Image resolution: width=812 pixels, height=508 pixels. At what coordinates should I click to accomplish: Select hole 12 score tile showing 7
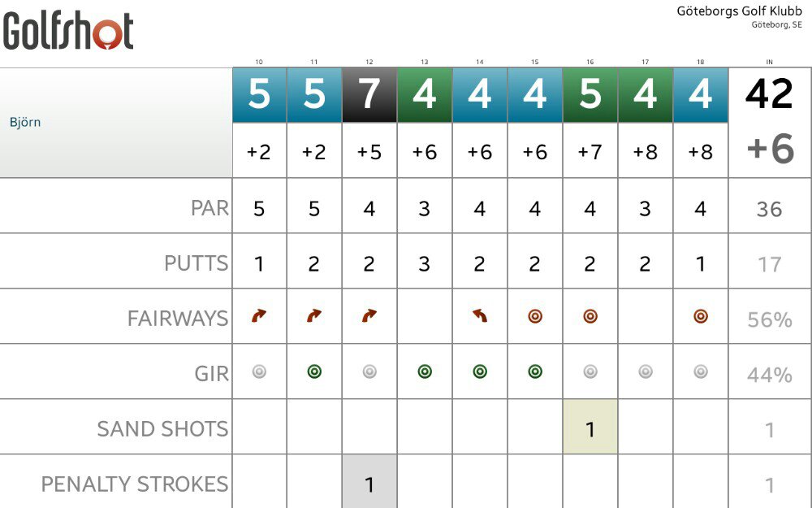[369, 95]
